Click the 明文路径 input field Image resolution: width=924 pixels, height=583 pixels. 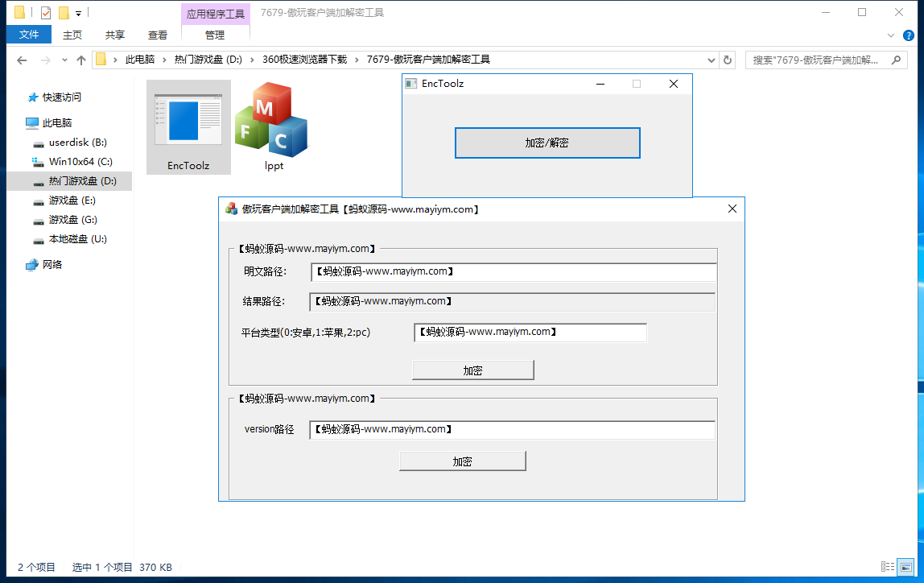[x=514, y=272]
